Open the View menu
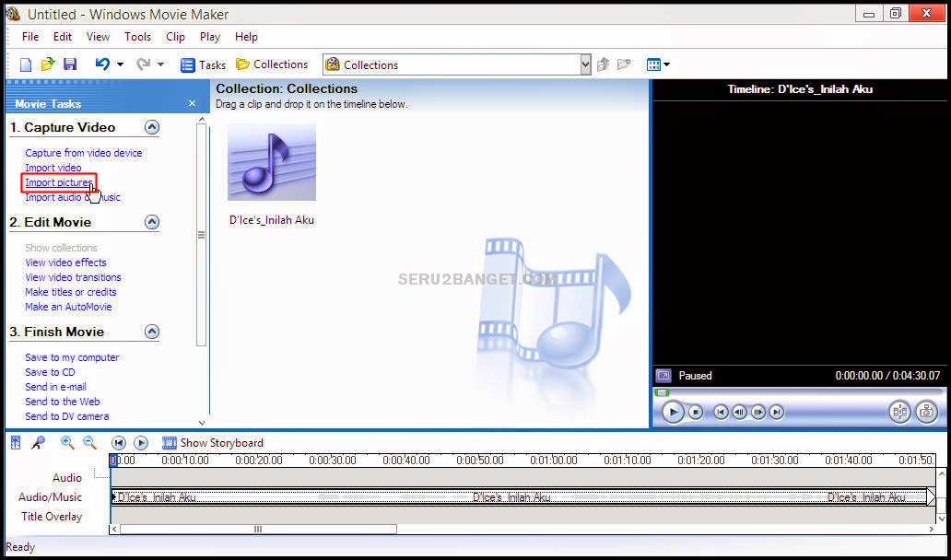This screenshot has height=560, width=951. click(98, 37)
